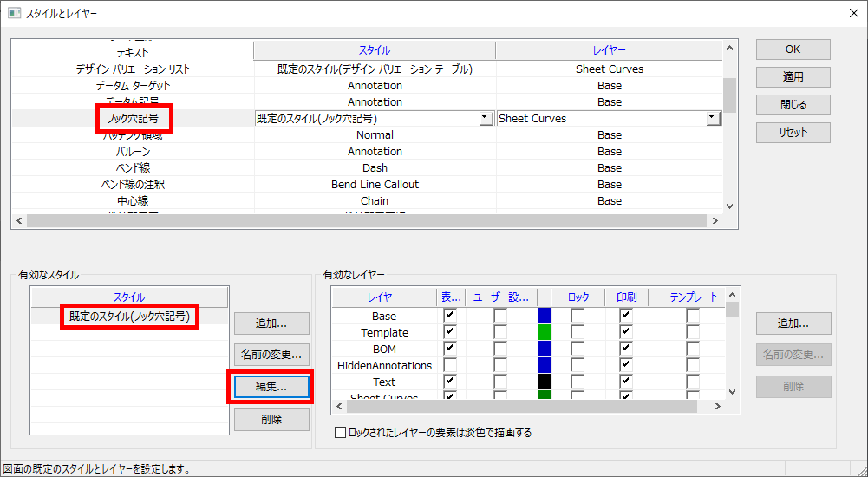Check the ロック checkbox for Template layer
The width and height of the screenshot is (868, 477).
click(578, 332)
